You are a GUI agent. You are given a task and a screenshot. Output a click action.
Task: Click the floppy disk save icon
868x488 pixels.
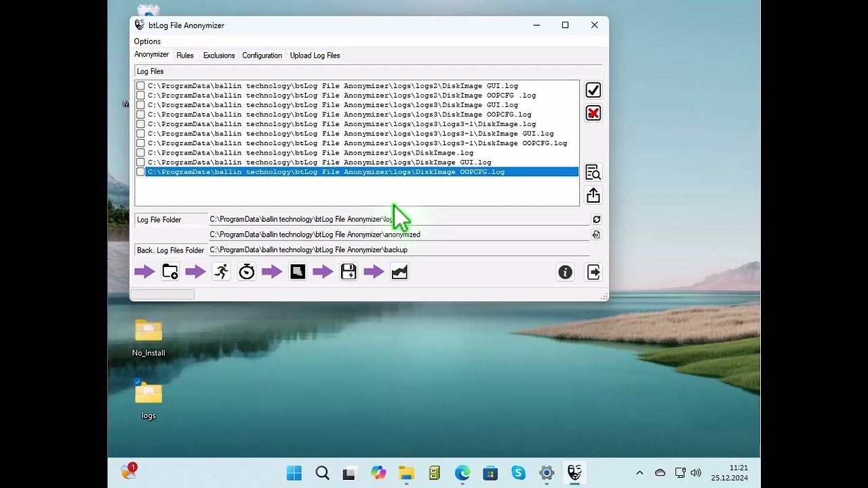click(x=349, y=272)
